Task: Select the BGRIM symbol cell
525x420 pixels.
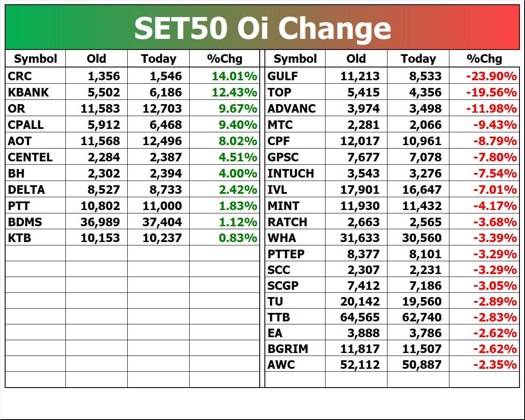Action: coord(295,349)
